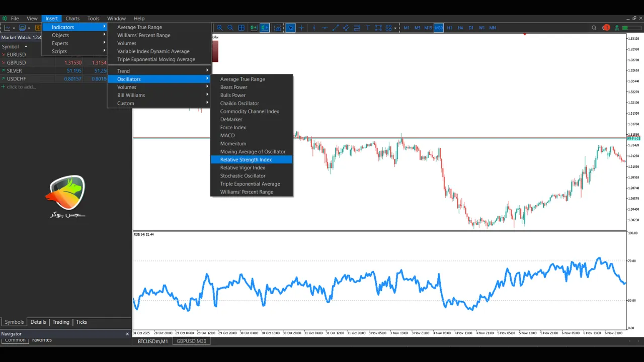This screenshot has width=644, height=362.
Task: Toggle the M30 timeframe button
Action: (439, 28)
